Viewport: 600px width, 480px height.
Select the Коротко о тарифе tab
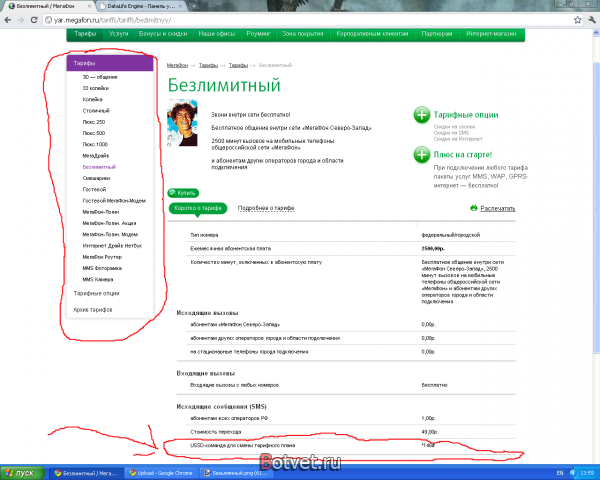coord(198,208)
